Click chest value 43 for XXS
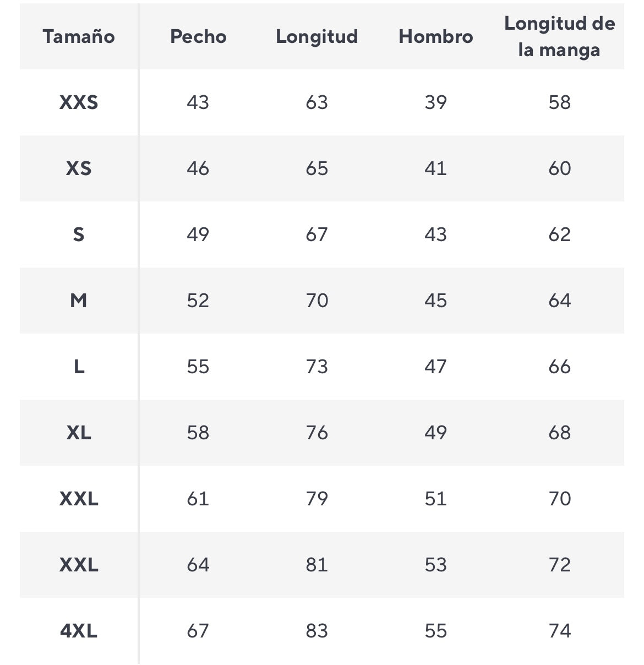 [x=198, y=102]
